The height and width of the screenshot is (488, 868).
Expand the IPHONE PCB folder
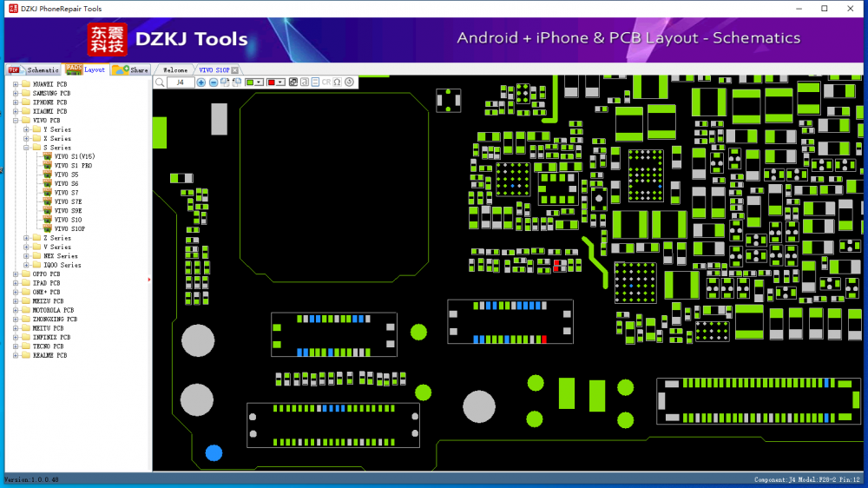[x=16, y=102]
